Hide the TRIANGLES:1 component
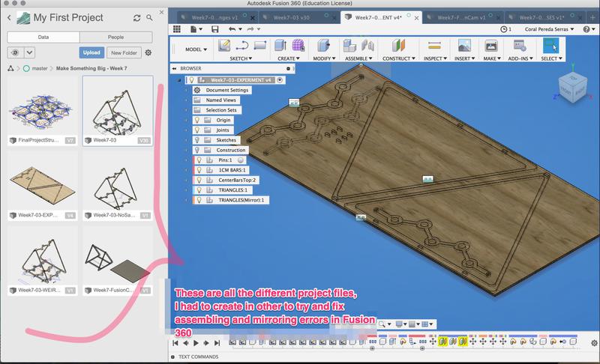Screen dimensions: 600x364 pyautogui.click(x=199, y=189)
